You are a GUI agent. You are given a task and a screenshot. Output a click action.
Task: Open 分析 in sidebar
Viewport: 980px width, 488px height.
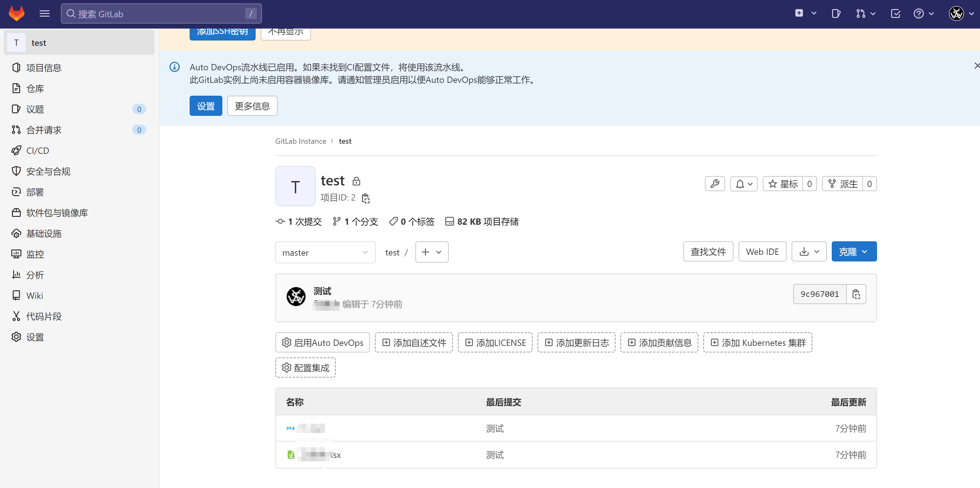coord(79,275)
